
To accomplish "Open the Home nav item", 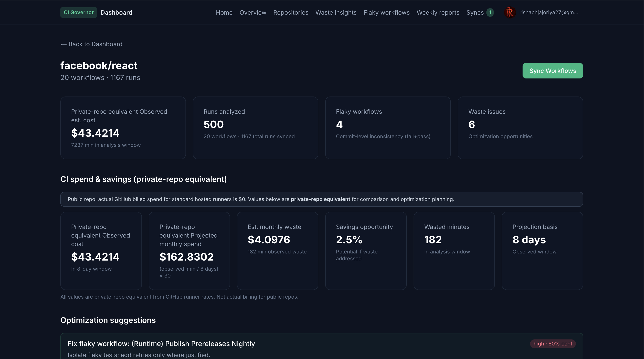I will point(224,12).
